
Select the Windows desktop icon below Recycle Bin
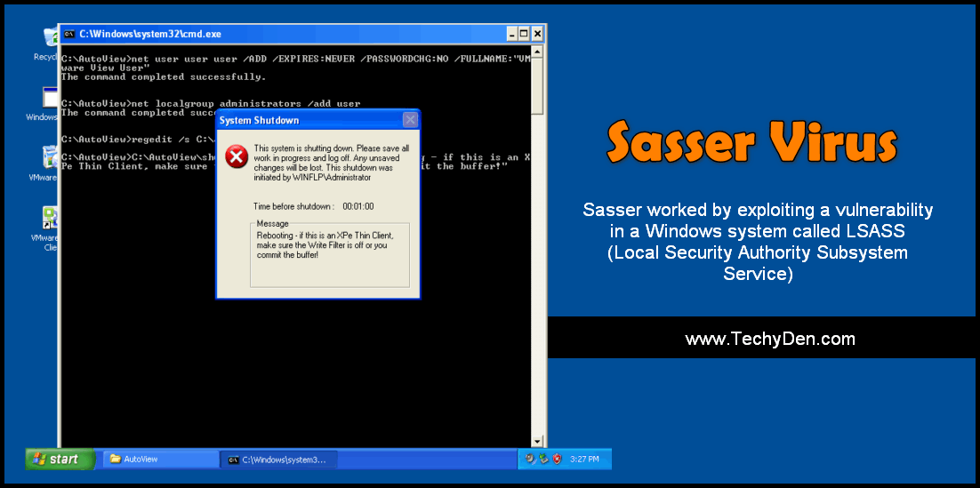pos(50,98)
